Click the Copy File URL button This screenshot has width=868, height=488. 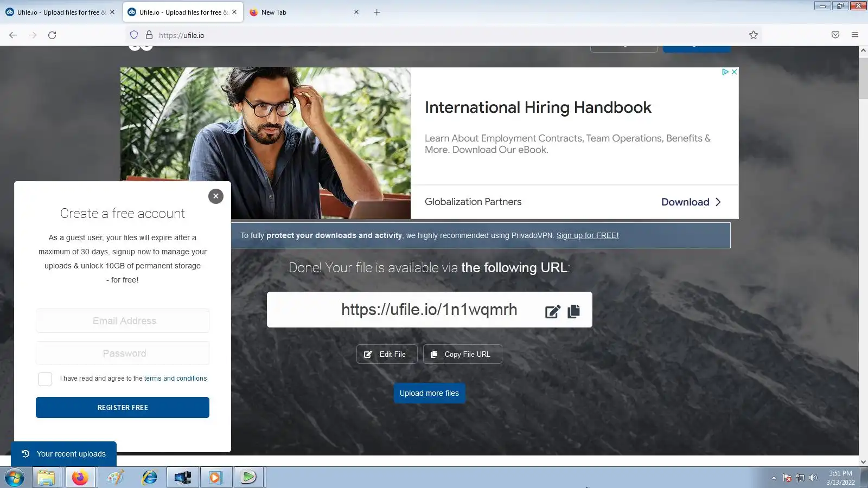click(463, 354)
